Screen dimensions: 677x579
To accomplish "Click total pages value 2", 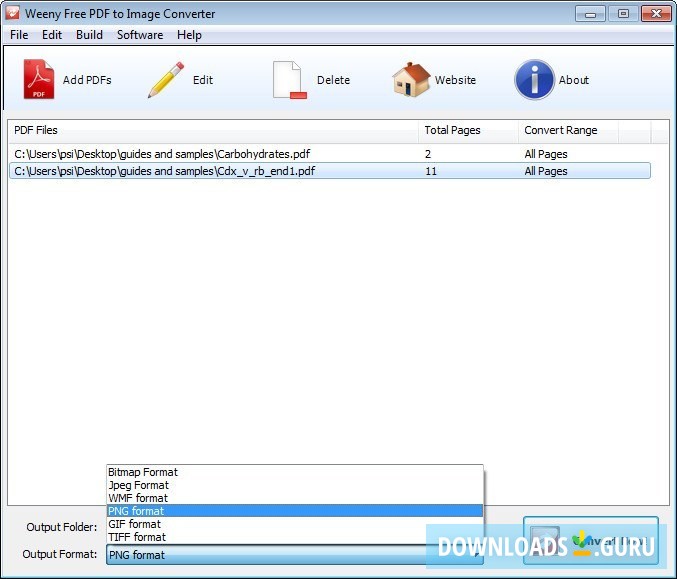I will 428,154.
